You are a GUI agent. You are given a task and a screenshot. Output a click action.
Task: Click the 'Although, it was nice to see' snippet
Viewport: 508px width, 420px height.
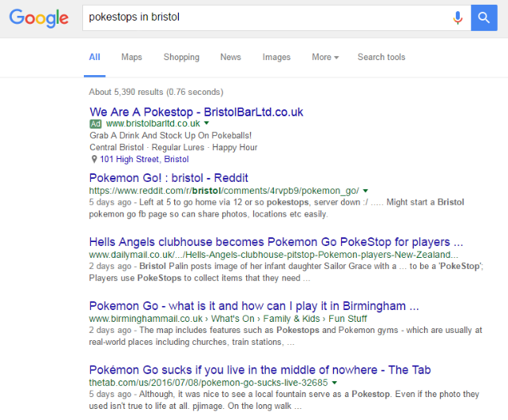(x=284, y=400)
